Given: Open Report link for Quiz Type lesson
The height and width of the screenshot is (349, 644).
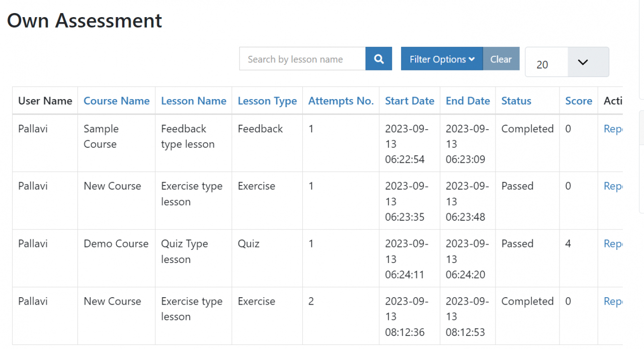Looking at the screenshot, I should tap(613, 243).
